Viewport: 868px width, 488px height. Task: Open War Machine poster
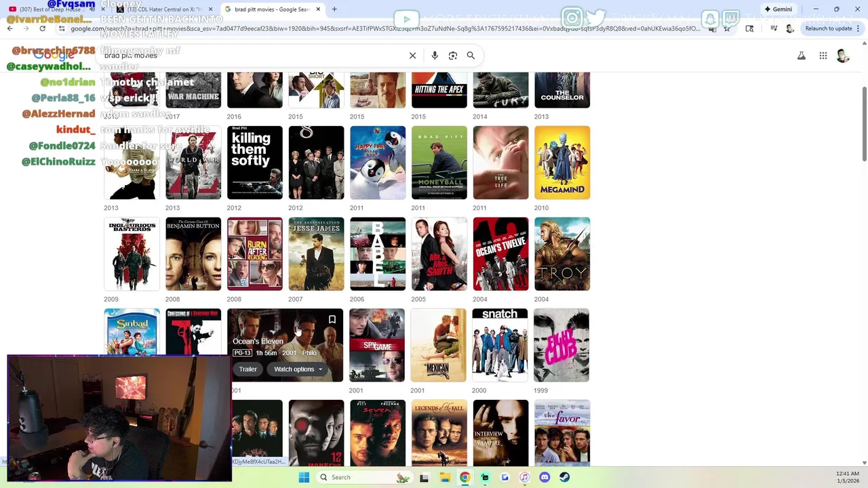point(193,90)
